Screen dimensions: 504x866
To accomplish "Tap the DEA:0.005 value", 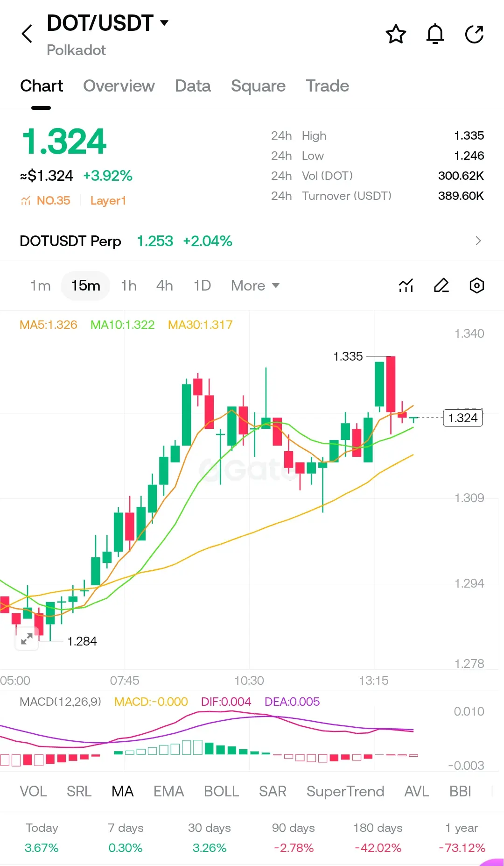I will (x=292, y=702).
